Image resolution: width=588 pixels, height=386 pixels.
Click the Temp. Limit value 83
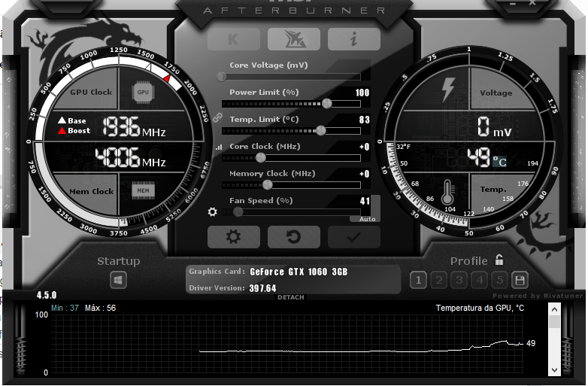pyautogui.click(x=364, y=120)
